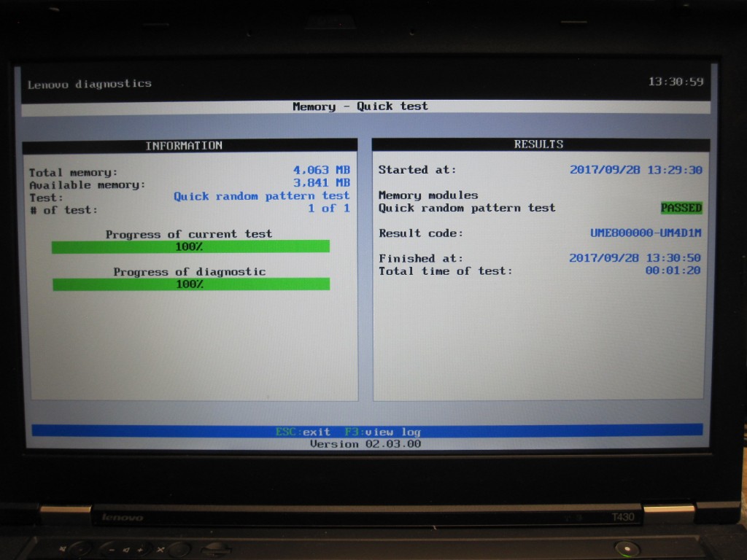Click 'Quick random pattern test' in Results panel

[x=467, y=208]
